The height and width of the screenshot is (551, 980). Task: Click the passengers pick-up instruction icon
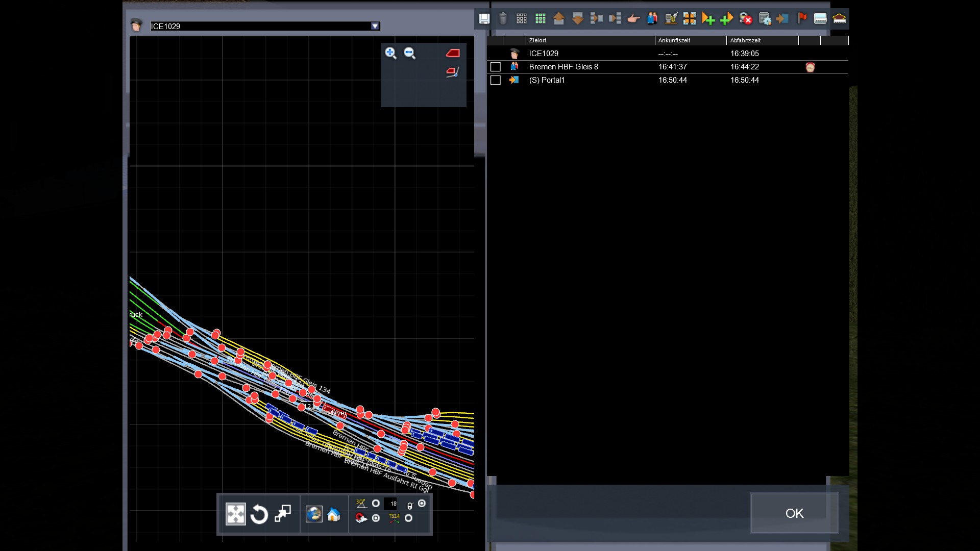pyautogui.click(x=652, y=19)
